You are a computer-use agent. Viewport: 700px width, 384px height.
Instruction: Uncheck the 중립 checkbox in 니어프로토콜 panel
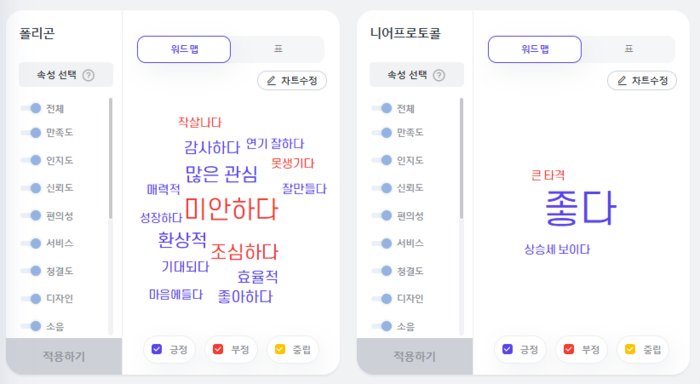(x=630, y=349)
